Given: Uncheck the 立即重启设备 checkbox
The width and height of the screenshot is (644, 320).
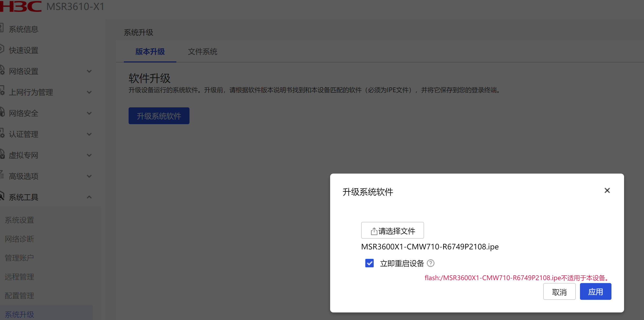Looking at the screenshot, I should click(x=369, y=263).
